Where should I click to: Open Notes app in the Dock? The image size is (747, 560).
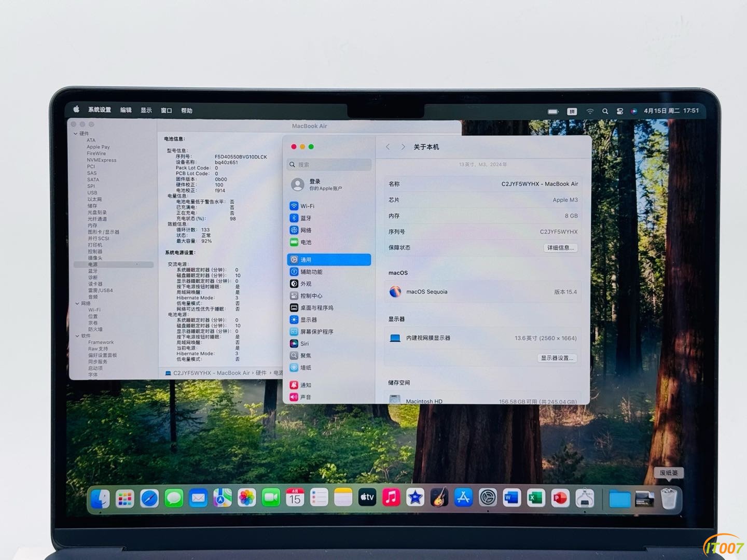(343, 498)
